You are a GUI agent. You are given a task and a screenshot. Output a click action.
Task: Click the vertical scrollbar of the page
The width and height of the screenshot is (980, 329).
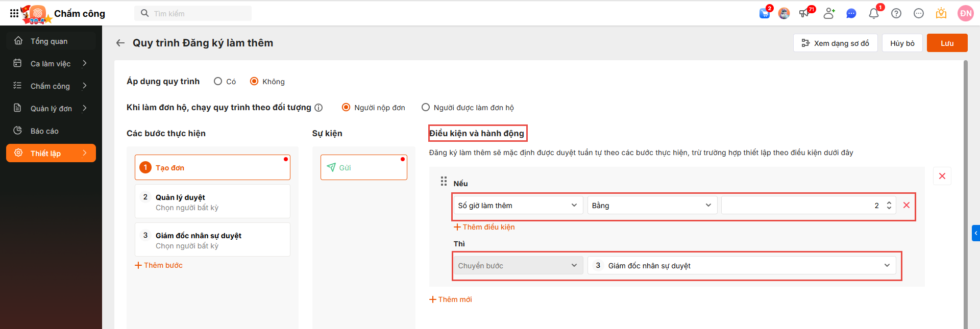[x=965, y=194]
